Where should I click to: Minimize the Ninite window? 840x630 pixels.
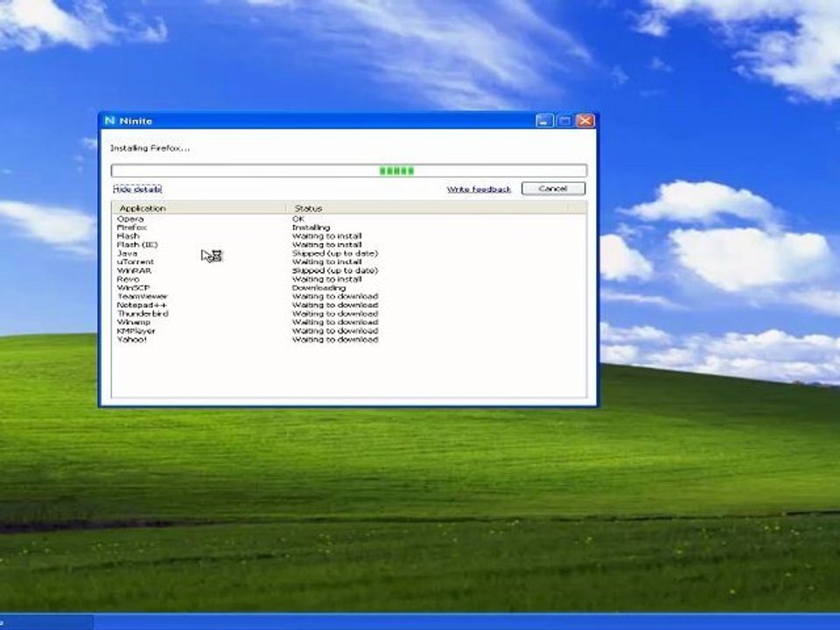(x=544, y=121)
